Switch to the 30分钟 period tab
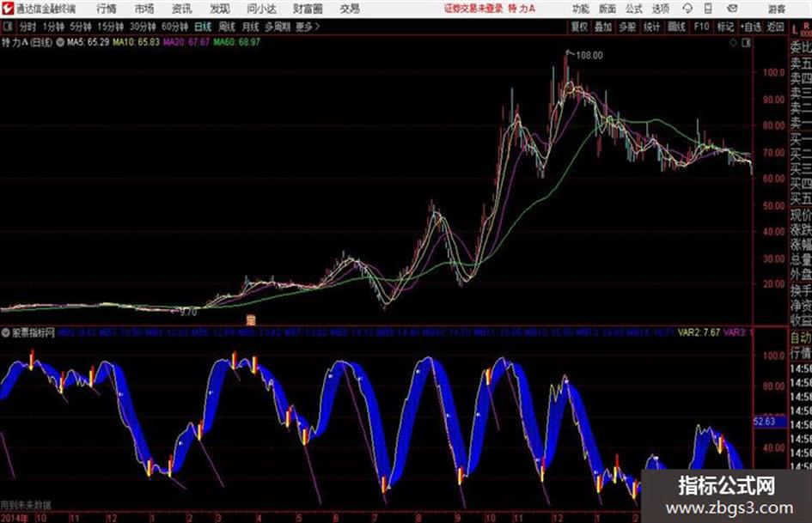812x523 pixels. click(143, 27)
